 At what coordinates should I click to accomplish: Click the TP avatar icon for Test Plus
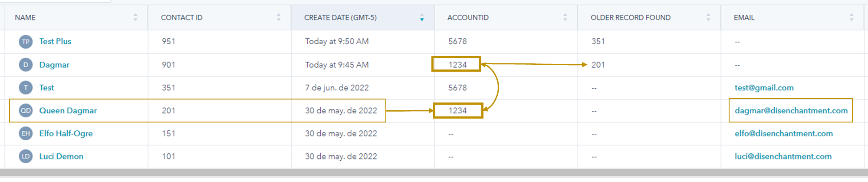(26, 42)
